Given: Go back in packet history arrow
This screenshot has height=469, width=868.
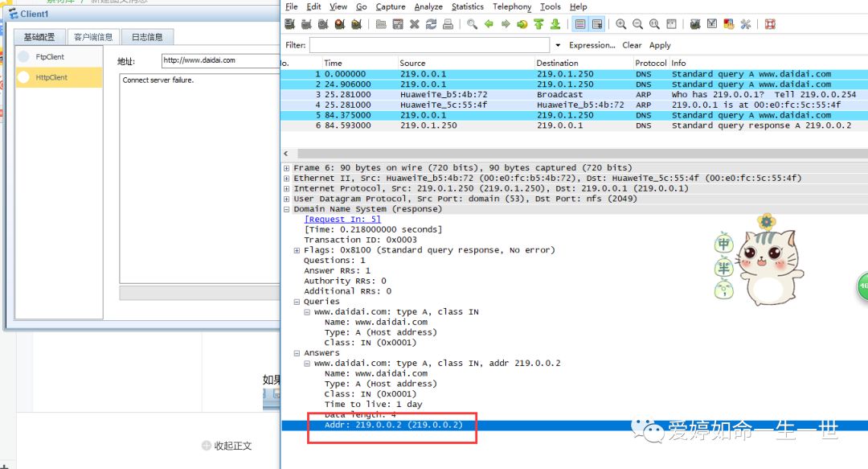Looking at the screenshot, I should [489, 24].
